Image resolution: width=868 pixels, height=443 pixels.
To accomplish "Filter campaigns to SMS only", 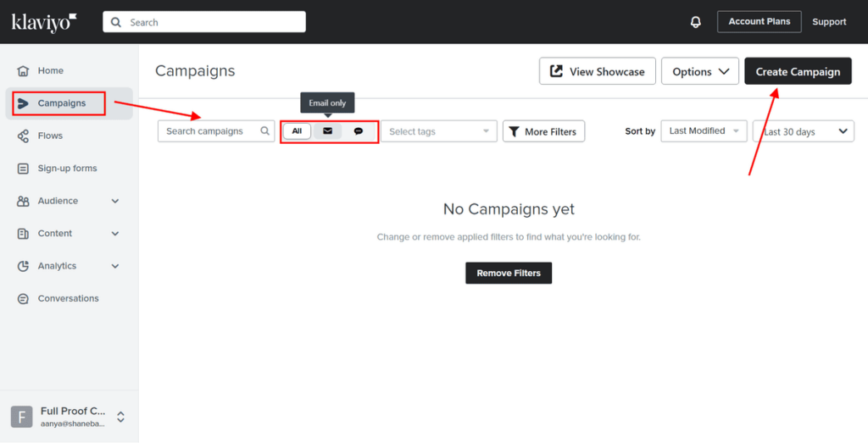I will tap(359, 131).
